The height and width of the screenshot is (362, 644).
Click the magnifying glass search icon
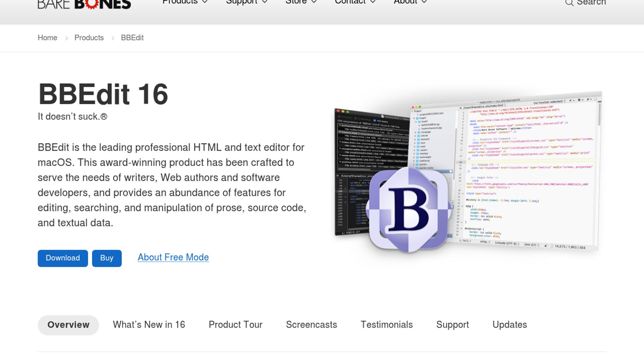569,3
